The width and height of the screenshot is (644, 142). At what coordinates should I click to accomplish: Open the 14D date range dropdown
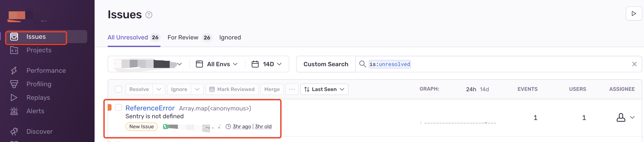266,64
